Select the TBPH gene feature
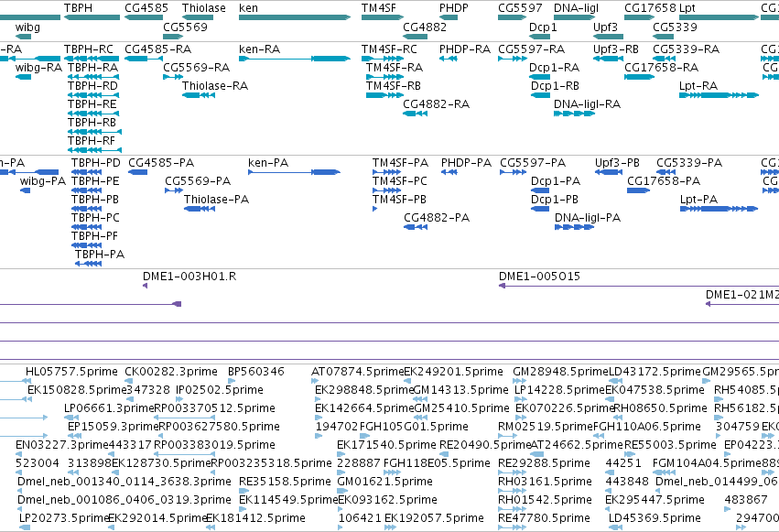Image resolution: width=779 pixels, height=532 pixels. [x=92, y=17]
